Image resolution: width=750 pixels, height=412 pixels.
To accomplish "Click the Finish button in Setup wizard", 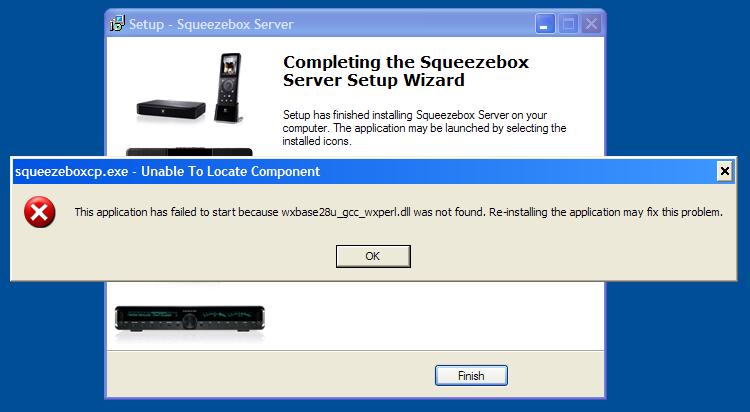I will [x=471, y=376].
